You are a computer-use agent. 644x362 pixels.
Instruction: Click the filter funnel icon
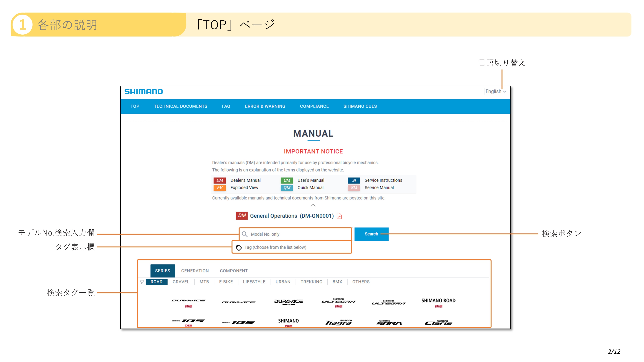click(142, 282)
